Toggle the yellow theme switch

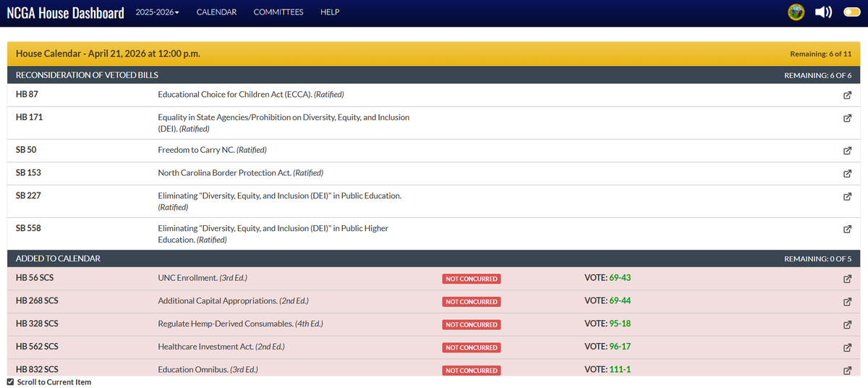point(851,12)
